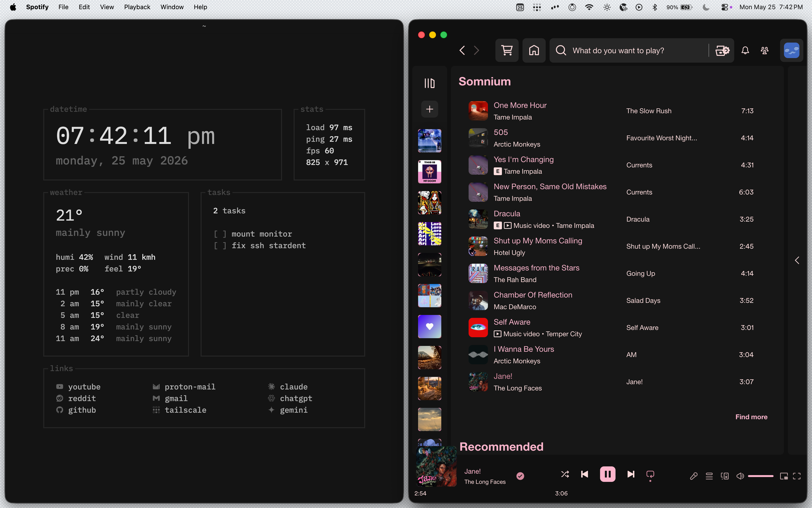
Task: Open the 505 song title
Action: click(x=500, y=132)
